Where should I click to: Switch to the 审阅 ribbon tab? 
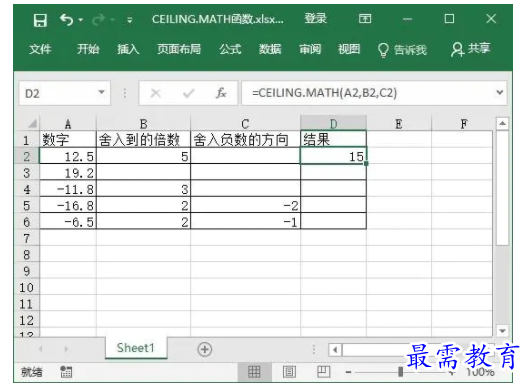310,49
